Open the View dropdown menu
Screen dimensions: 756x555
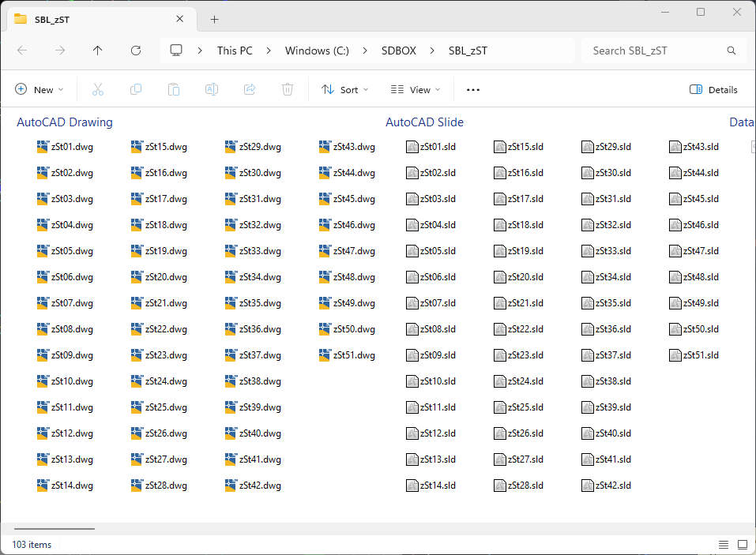click(x=415, y=90)
